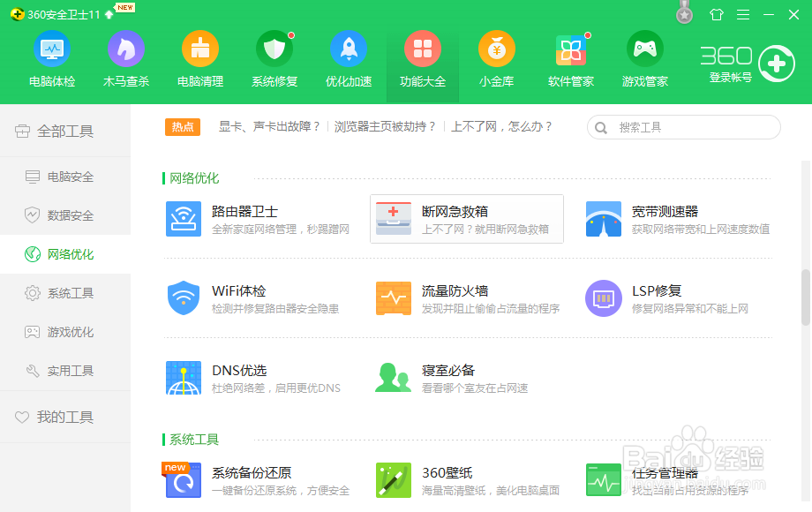This screenshot has width=812, height=512.
Task: Click the 360 login plus icon
Action: (x=777, y=64)
